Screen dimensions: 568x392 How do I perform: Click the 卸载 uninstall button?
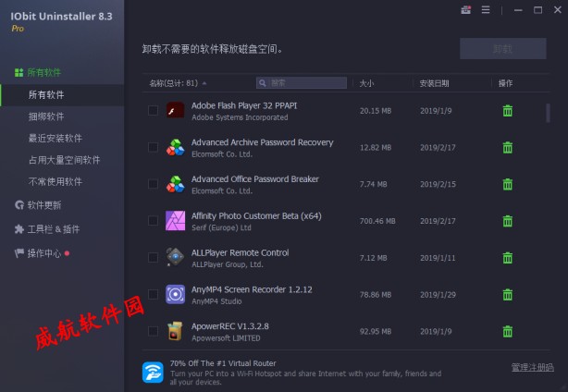pyautogui.click(x=503, y=48)
